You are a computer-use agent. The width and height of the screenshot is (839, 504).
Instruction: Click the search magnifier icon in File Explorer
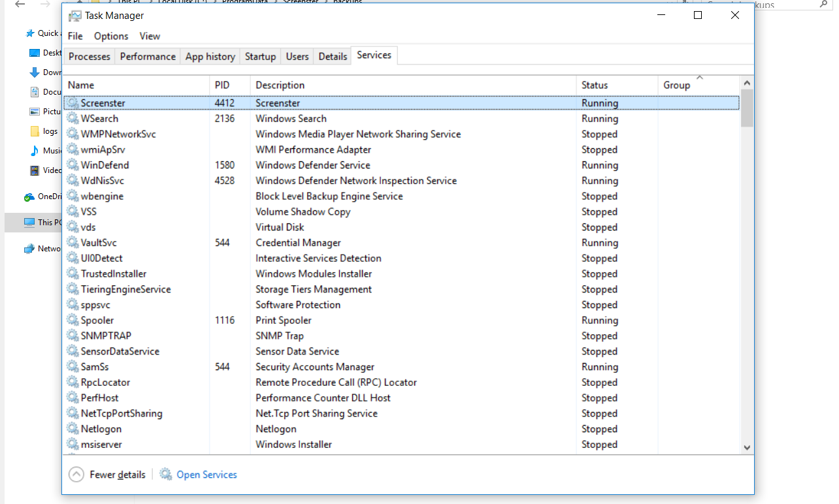[823, 5]
